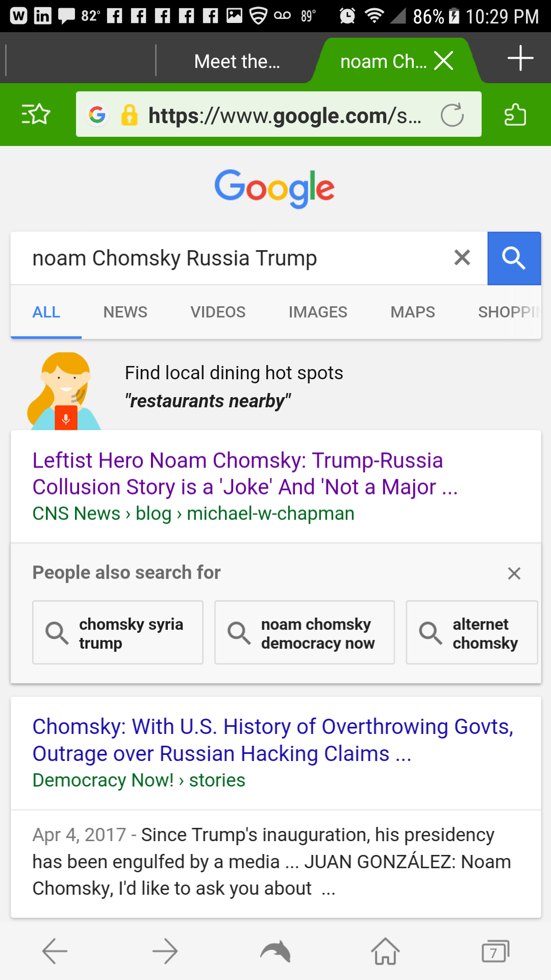The image size is (551, 980).
Task: Go back using the left arrow
Action: click(55, 951)
